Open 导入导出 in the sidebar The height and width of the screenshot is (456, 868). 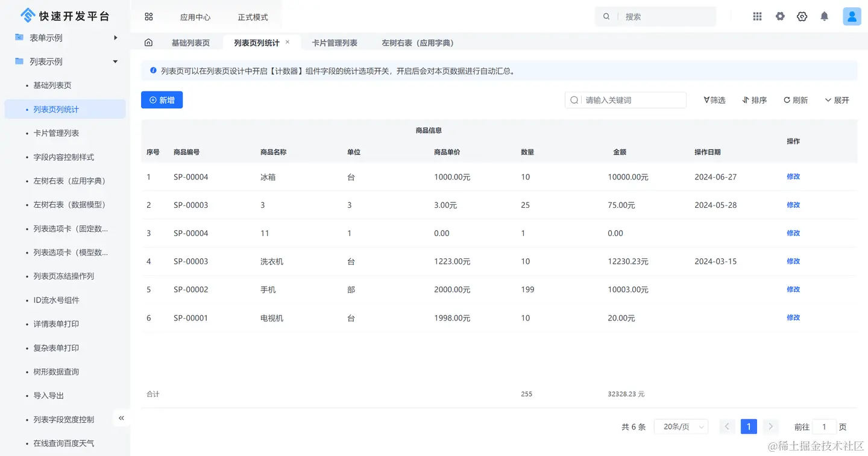click(49, 396)
